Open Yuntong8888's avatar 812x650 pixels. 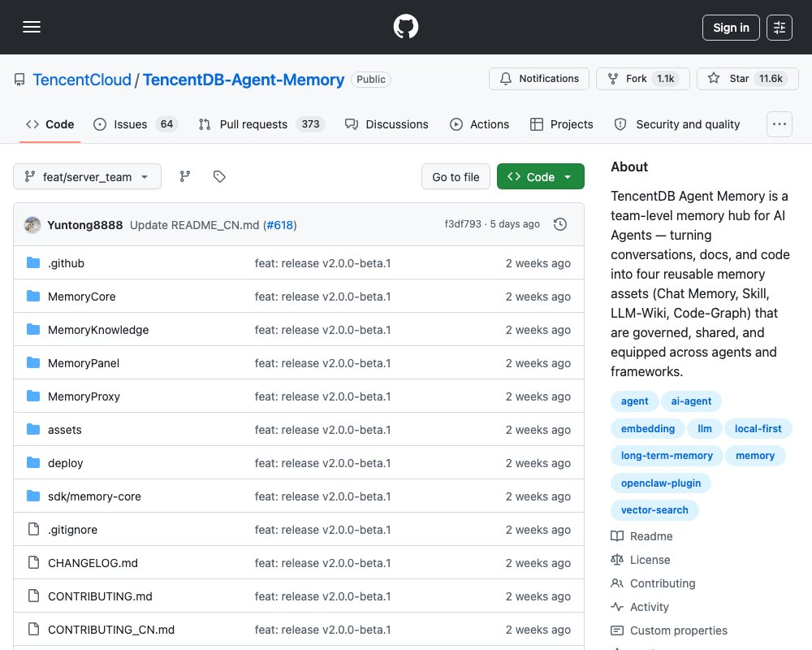click(x=32, y=225)
